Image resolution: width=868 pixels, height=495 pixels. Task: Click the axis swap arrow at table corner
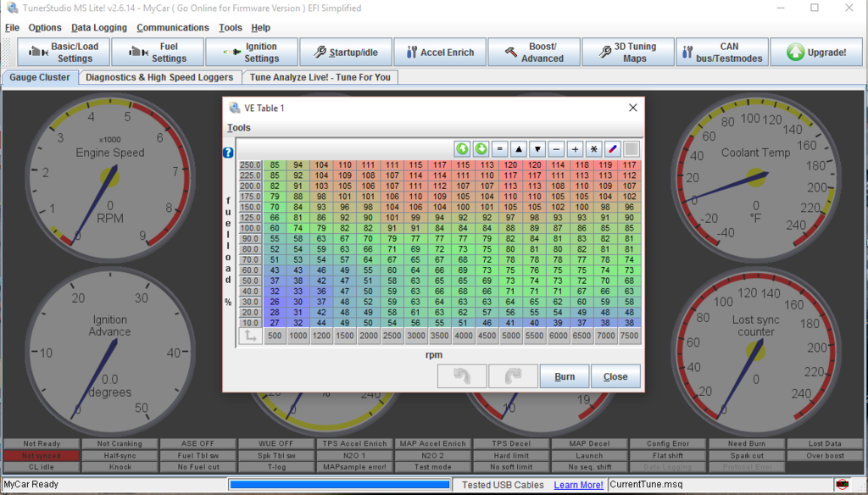point(250,336)
